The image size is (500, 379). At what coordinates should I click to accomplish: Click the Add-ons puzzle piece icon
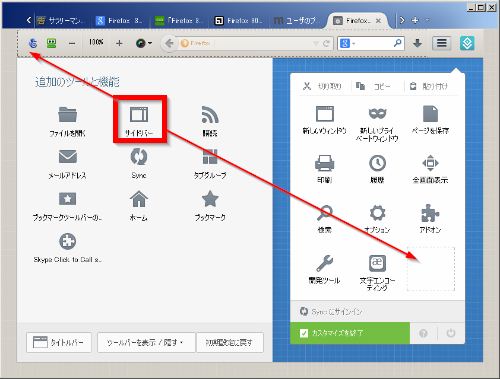click(x=430, y=213)
